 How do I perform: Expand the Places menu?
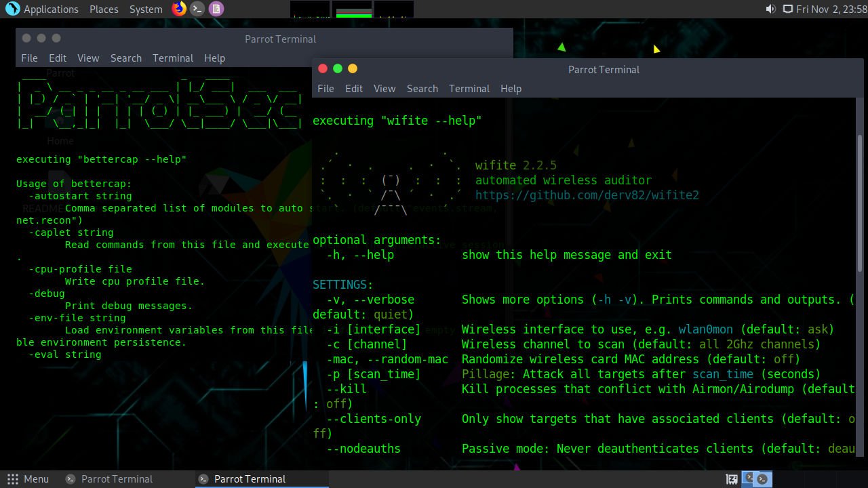pos(104,9)
